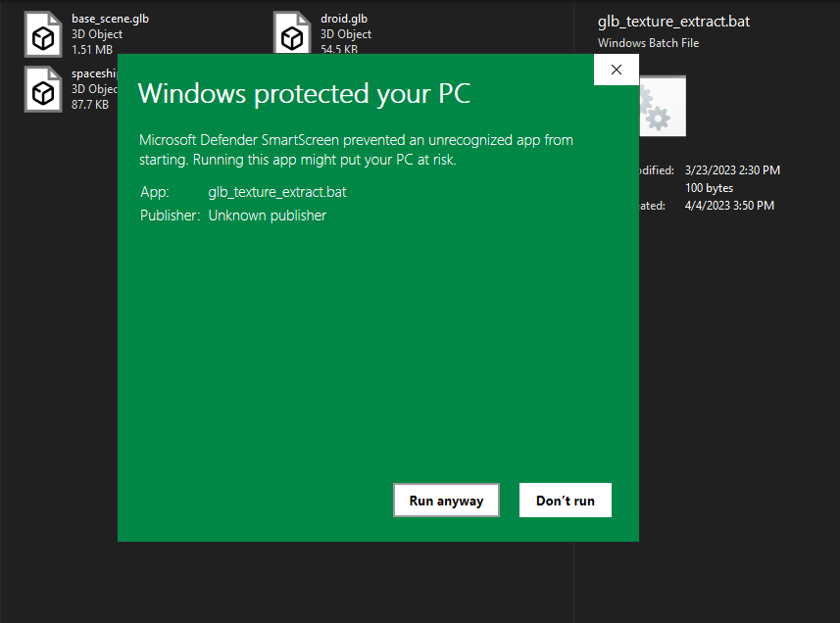This screenshot has width=840, height=623.
Task: Click the Windows protected your PC heading
Action: (304, 94)
